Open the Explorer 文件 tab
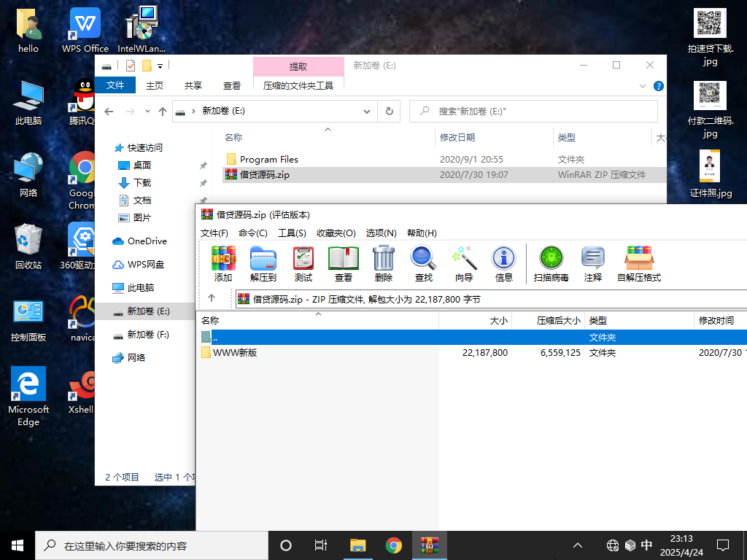 [x=115, y=85]
